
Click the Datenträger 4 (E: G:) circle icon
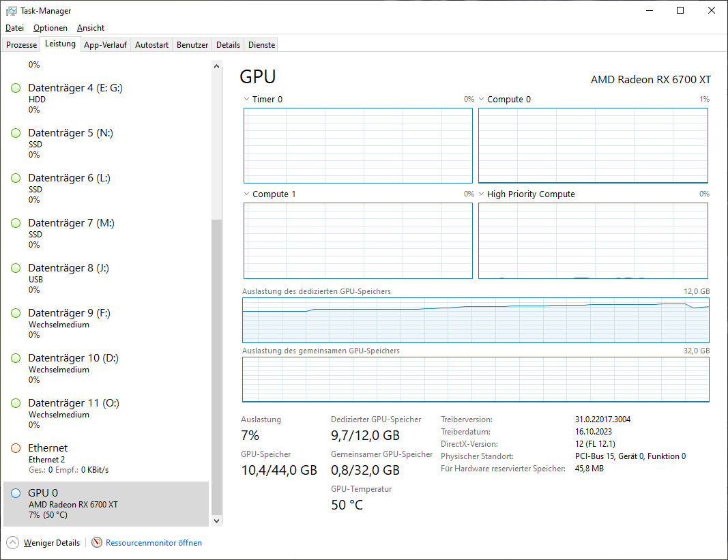[x=16, y=88]
